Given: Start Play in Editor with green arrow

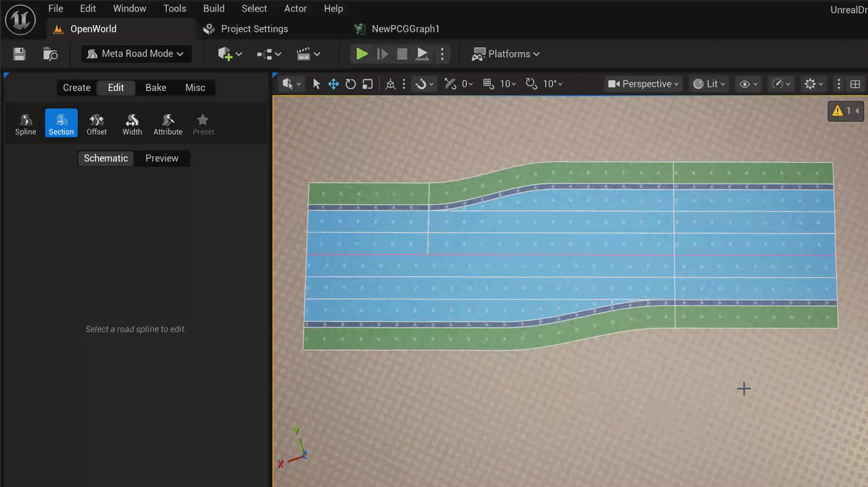Looking at the screenshot, I should click(361, 54).
